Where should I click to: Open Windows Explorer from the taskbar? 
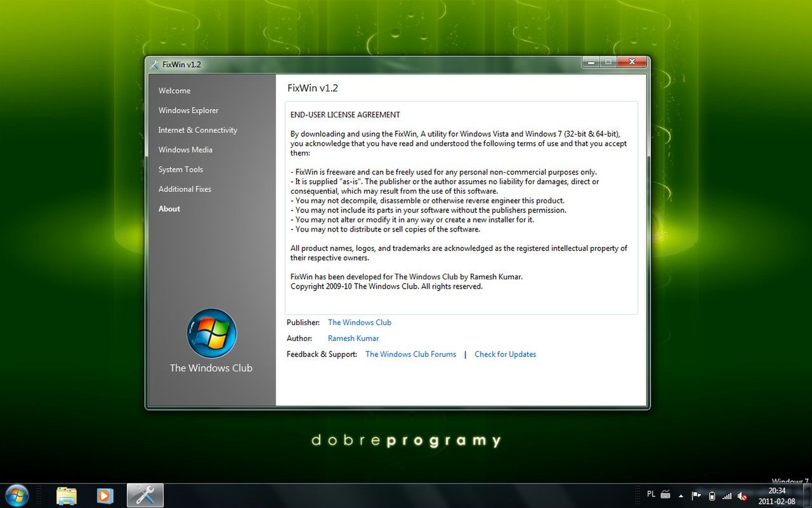[x=67, y=495]
